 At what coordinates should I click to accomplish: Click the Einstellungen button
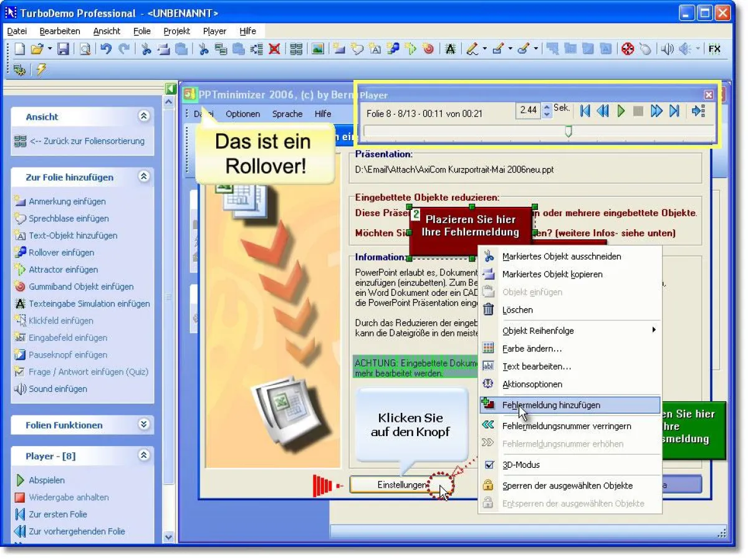(x=402, y=485)
